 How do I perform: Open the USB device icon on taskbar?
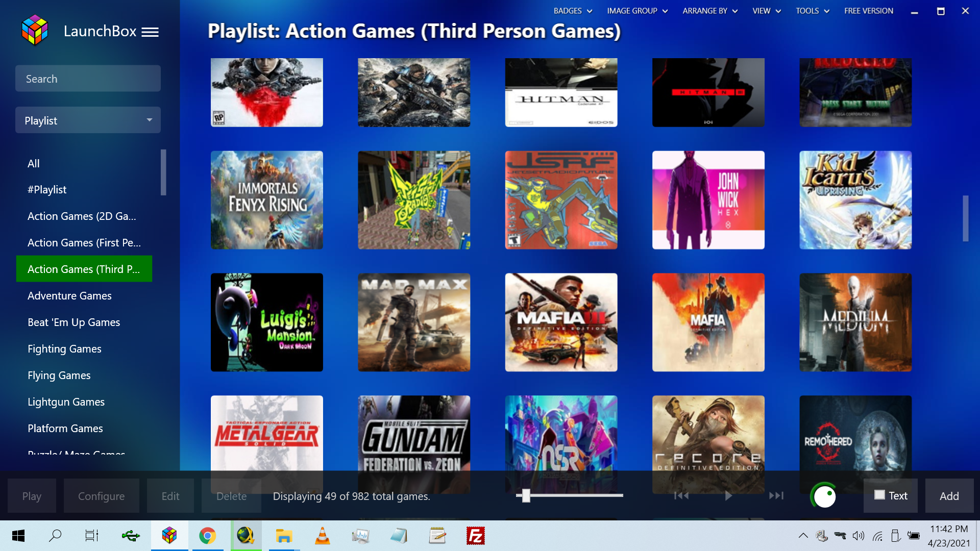(x=131, y=536)
